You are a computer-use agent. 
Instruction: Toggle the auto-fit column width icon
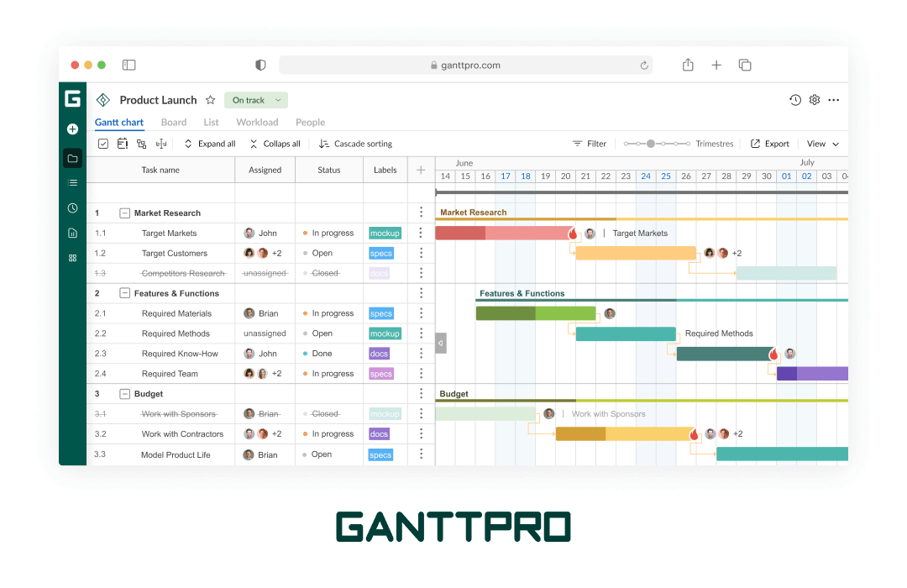point(160,143)
